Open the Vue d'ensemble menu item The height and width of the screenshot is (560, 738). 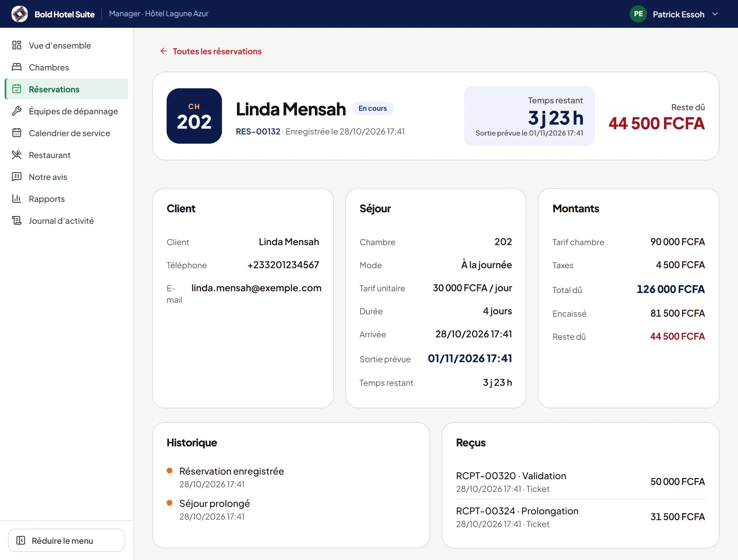coord(67,45)
